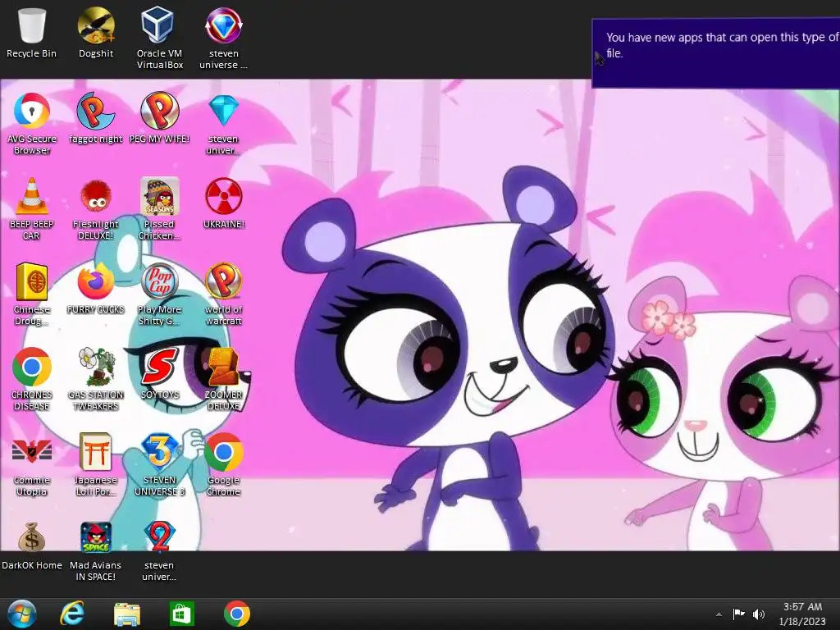This screenshot has width=840, height=630.
Task: Open the Oracle VM VirtualBox shortcut
Action: pyautogui.click(x=160, y=39)
